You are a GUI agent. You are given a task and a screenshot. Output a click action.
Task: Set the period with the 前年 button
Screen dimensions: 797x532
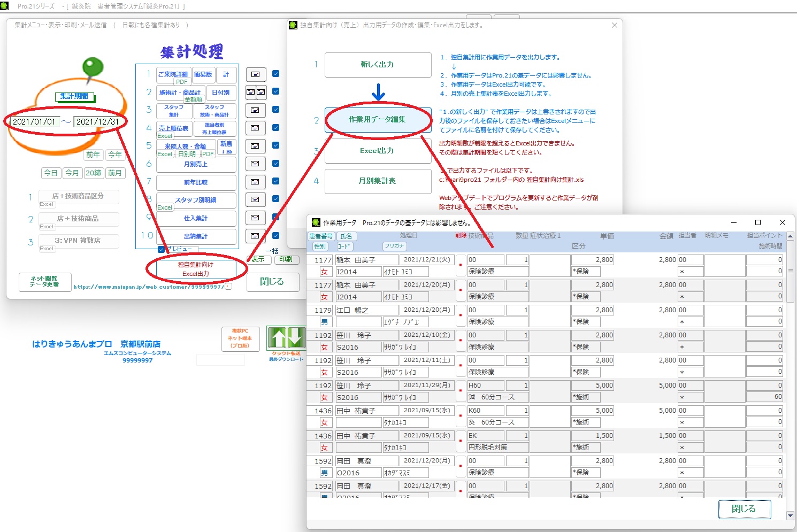coord(93,155)
